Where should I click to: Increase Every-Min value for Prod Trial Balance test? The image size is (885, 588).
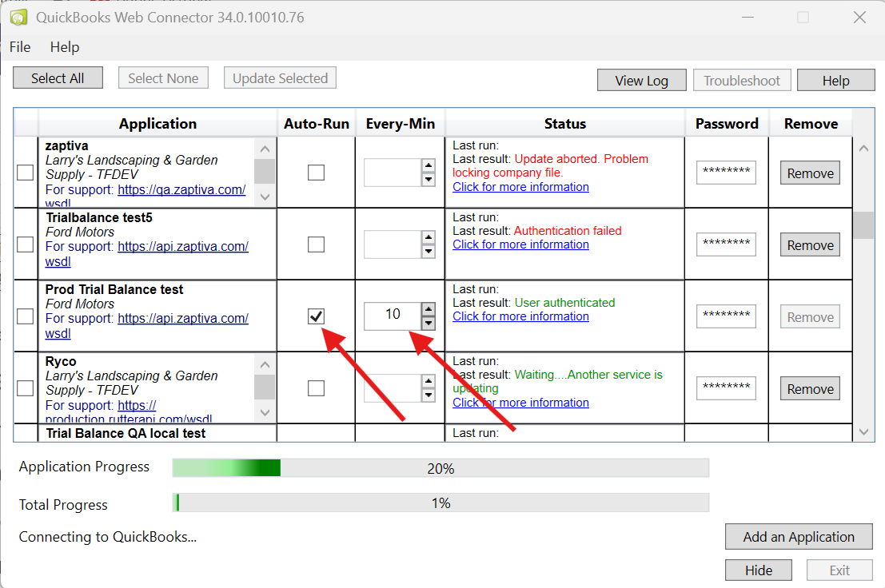[x=429, y=310]
